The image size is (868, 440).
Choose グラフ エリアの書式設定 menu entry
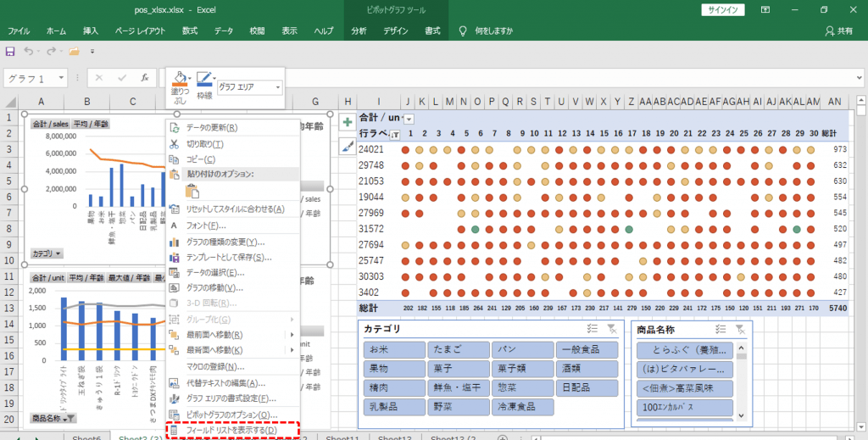tap(232, 398)
